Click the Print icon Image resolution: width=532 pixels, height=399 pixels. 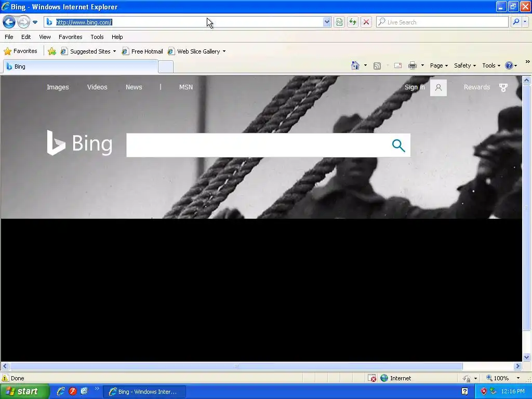pyautogui.click(x=413, y=65)
